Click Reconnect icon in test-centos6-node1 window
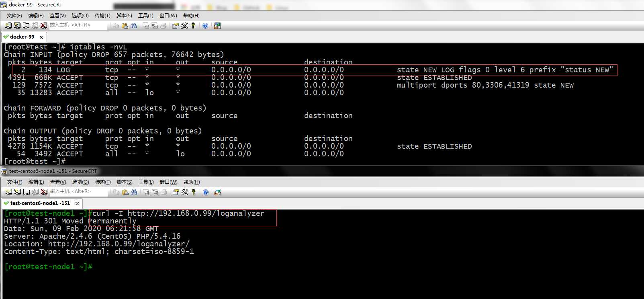Screen dimensions: 644x299 [x=35, y=192]
